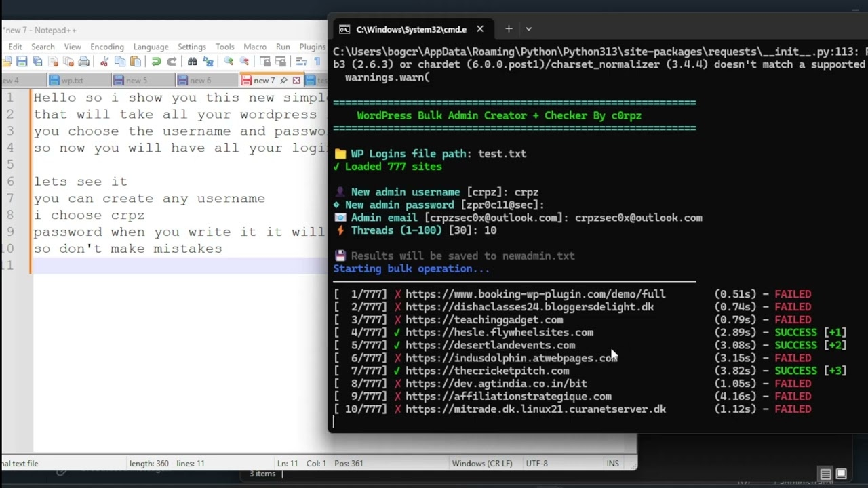This screenshot has height=488, width=868.
Task: Open the Language menu
Action: coord(151,47)
